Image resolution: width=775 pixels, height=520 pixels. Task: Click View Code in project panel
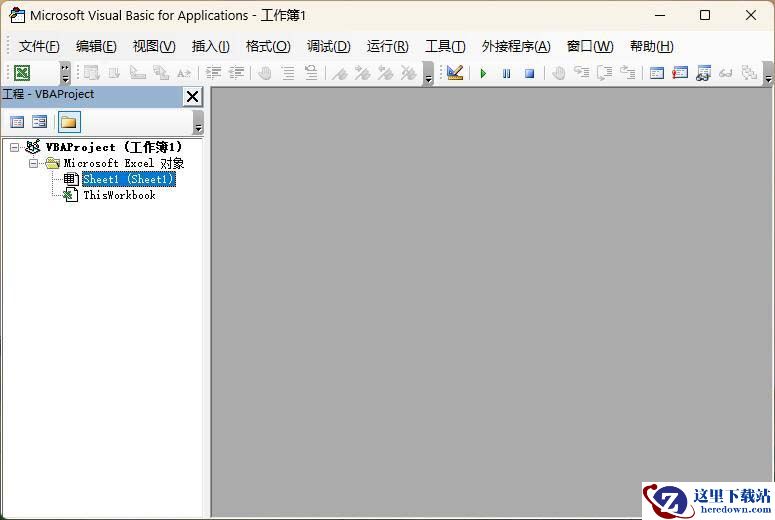coord(17,122)
